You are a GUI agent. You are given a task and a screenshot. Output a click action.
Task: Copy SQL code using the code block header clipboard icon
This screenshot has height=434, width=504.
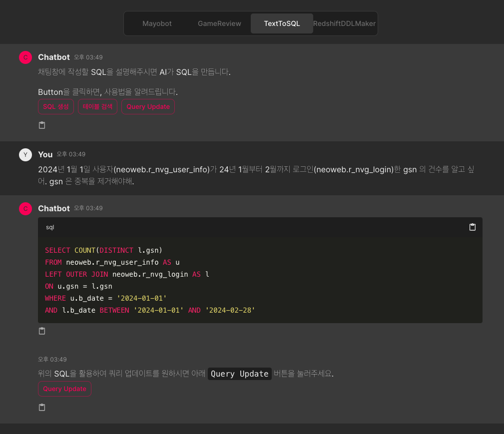coord(473,227)
